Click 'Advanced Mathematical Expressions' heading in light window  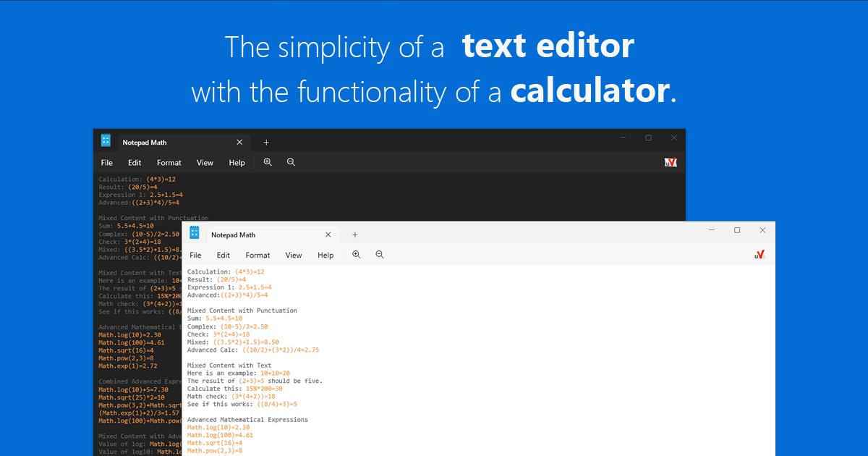pyautogui.click(x=247, y=420)
